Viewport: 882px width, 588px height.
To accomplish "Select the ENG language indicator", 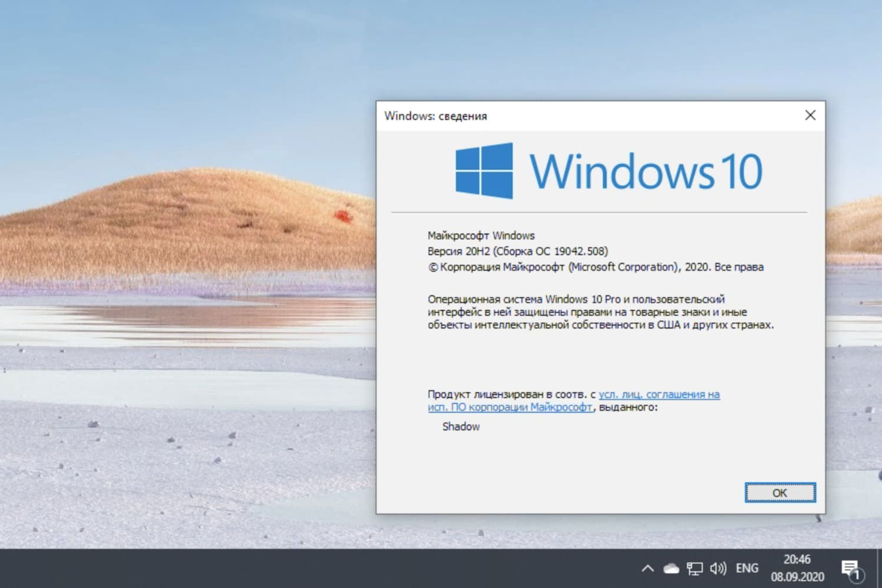I will [x=747, y=568].
